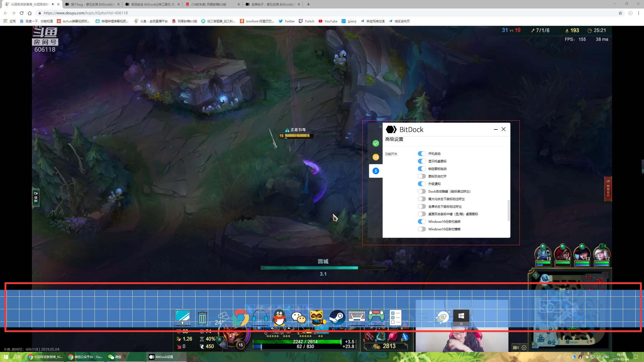The height and width of the screenshot is (362, 644).
Task: Toggle 开机启动 switch off
Action: pyautogui.click(x=422, y=154)
